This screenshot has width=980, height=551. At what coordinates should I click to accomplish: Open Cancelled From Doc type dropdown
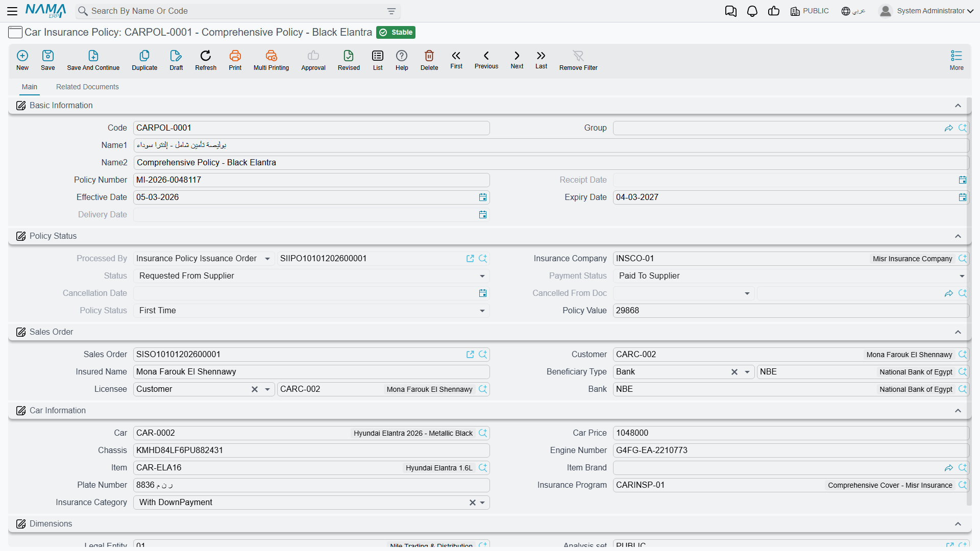coord(747,293)
